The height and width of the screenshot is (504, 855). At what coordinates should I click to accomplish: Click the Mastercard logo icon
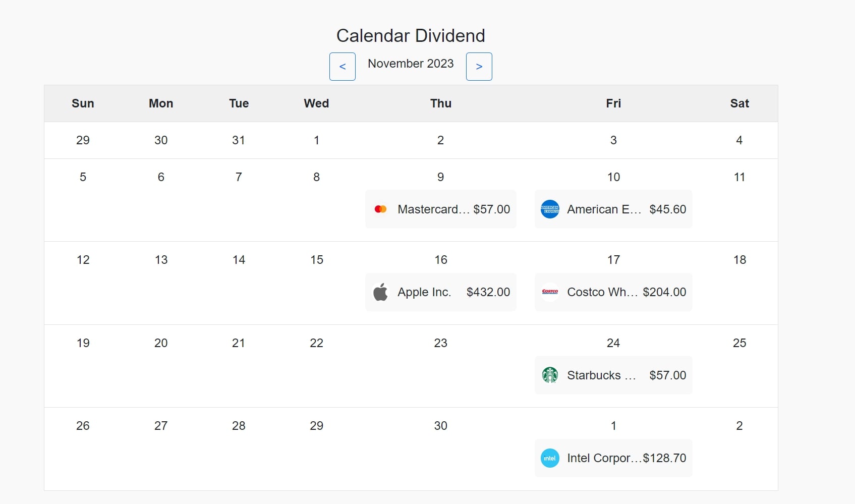pos(381,209)
